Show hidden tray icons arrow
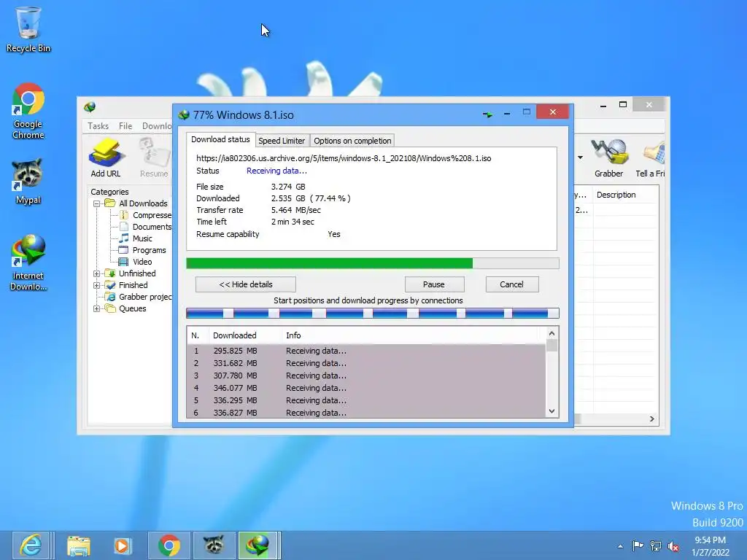The width and height of the screenshot is (747, 560). [x=620, y=546]
